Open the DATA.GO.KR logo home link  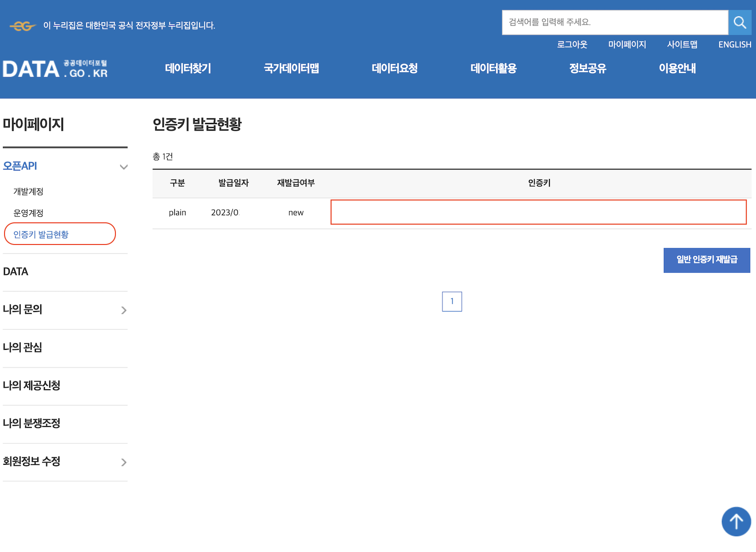point(55,69)
